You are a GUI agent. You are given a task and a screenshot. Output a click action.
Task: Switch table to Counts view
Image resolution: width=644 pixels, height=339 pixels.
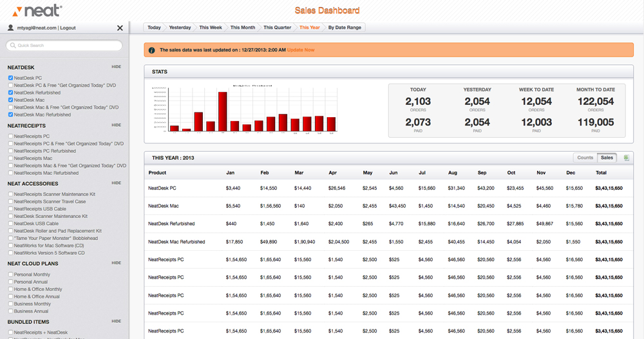pos(585,158)
